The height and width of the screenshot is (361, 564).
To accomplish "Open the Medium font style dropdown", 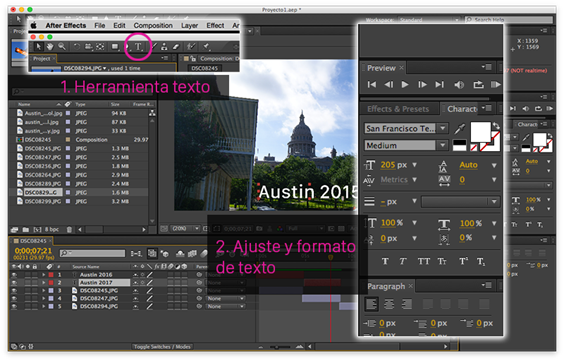I will click(x=443, y=145).
